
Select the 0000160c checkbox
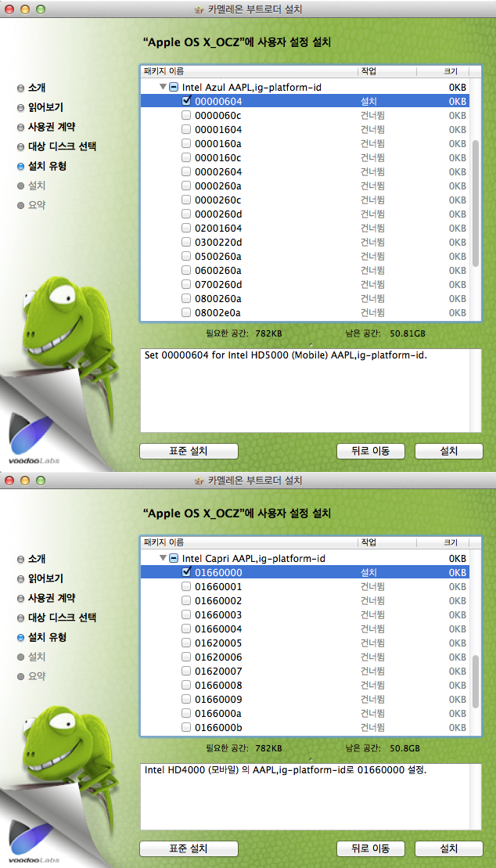coord(186,158)
